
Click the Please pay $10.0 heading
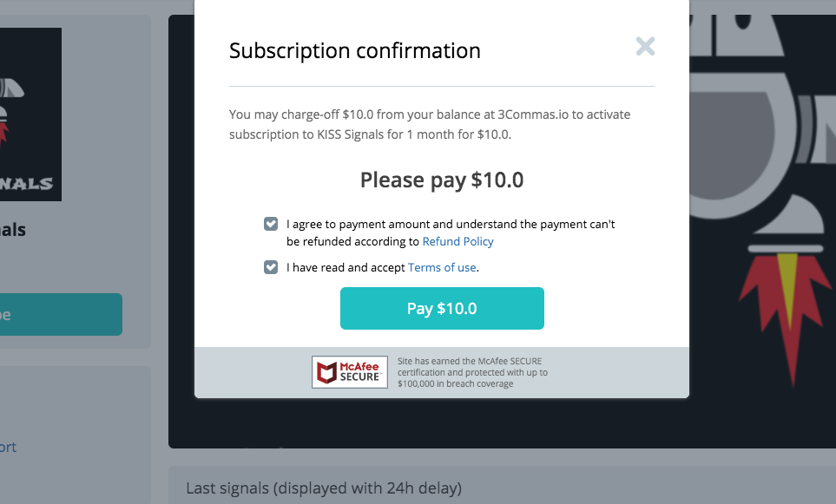tap(442, 180)
